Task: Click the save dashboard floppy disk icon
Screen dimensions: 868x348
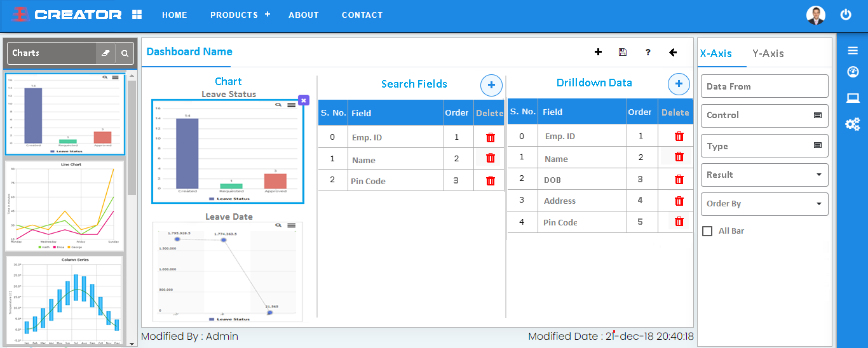Action: (622, 52)
